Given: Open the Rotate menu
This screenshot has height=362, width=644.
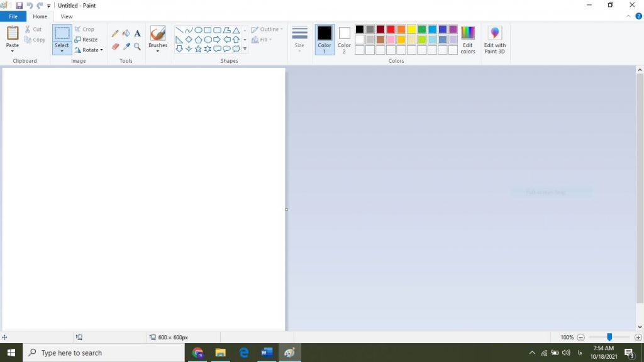Looking at the screenshot, I should 90,50.
